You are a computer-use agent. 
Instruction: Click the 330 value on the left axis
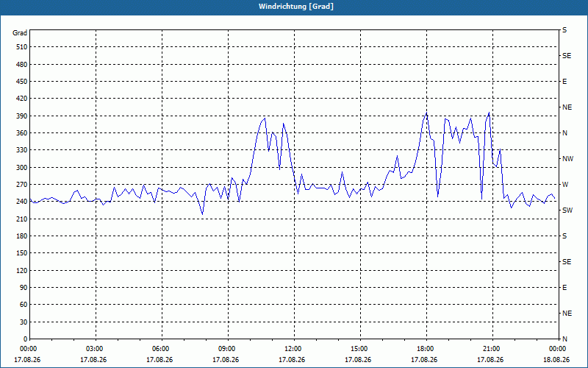point(22,150)
